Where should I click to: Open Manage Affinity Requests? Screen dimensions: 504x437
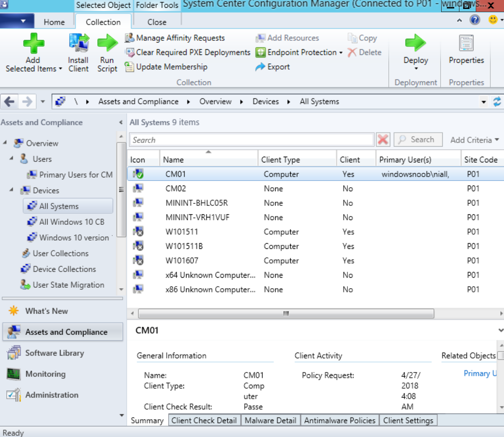click(x=174, y=38)
